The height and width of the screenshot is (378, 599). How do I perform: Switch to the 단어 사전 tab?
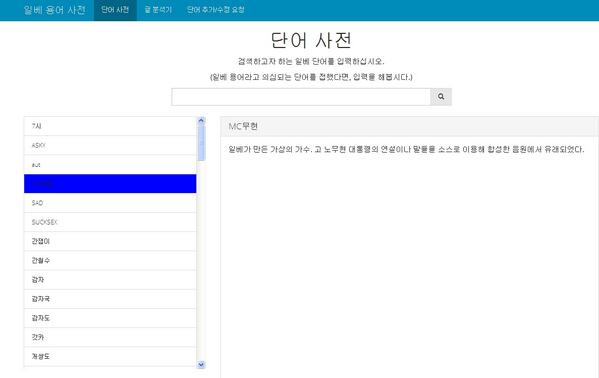point(115,10)
